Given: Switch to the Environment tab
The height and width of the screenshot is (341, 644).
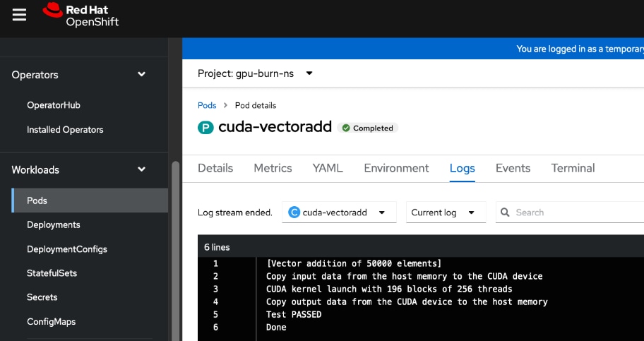Looking at the screenshot, I should click(x=396, y=168).
